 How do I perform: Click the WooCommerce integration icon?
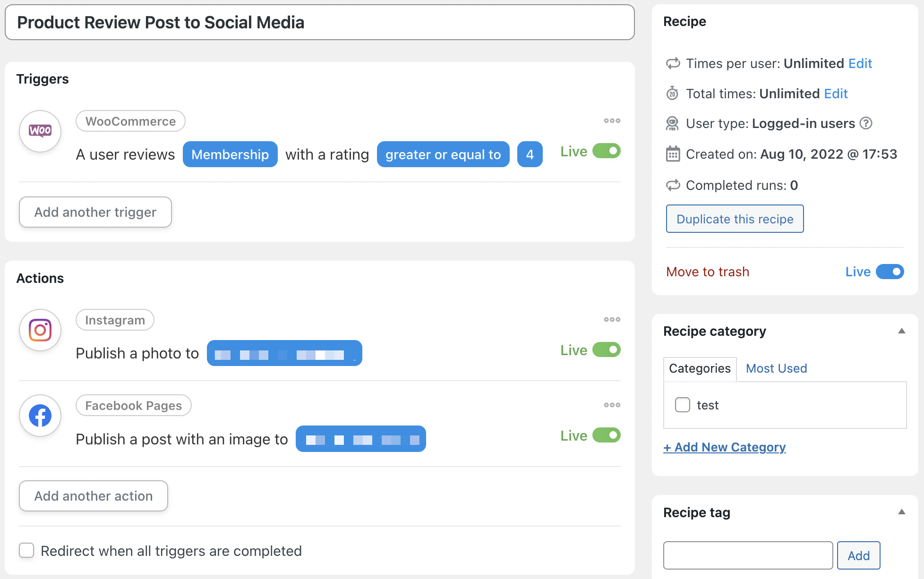pos(40,131)
